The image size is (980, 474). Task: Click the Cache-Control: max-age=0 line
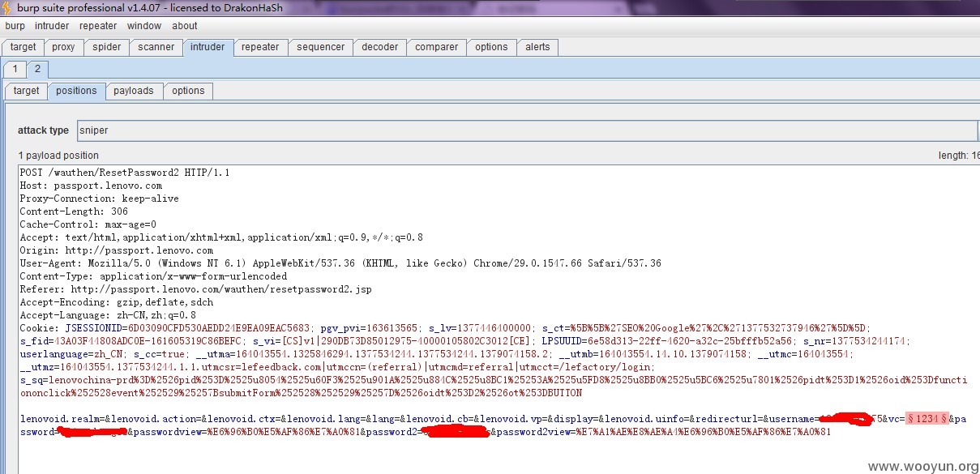pyautogui.click(x=88, y=224)
